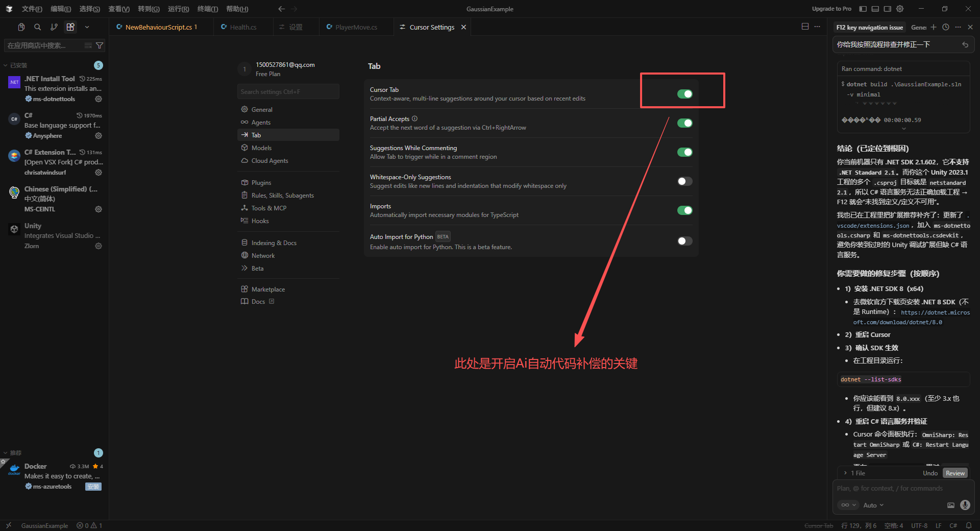Start voice input with the microphone icon

click(x=965, y=505)
